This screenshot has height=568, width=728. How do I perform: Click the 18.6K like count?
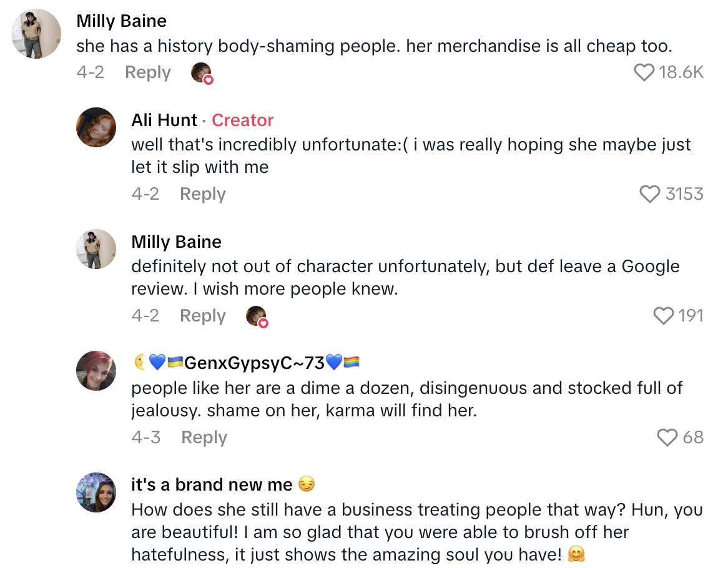(681, 73)
